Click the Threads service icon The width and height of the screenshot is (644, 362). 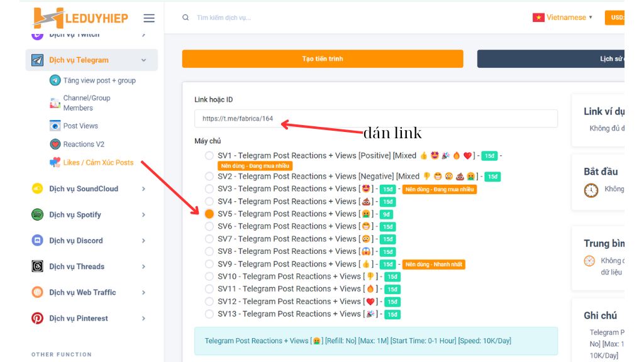(x=37, y=266)
